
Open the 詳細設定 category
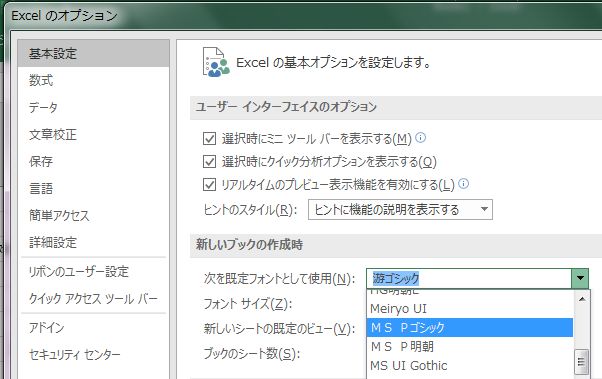click(94, 242)
